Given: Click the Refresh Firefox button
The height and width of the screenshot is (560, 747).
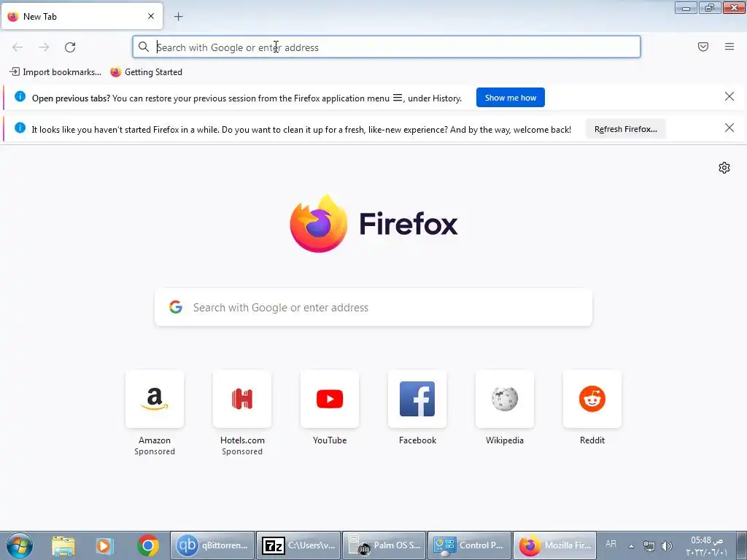Looking at the screenshot, I should [x=625, y=129].
